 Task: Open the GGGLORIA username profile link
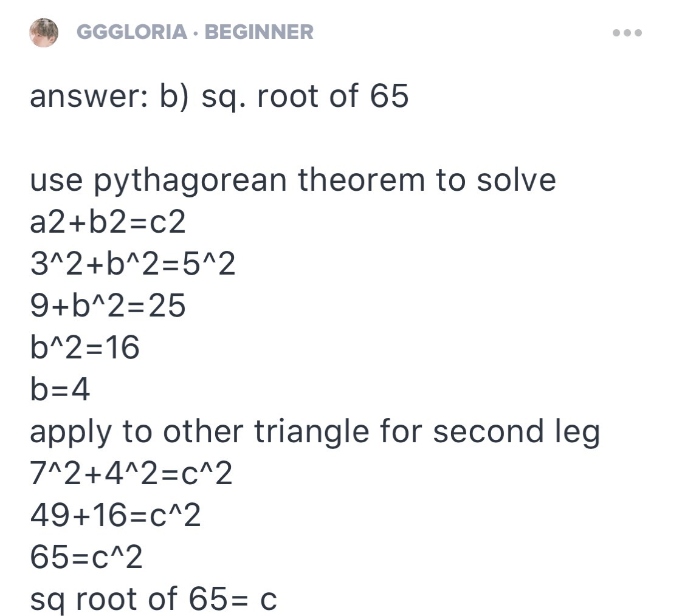coord(132,32)
